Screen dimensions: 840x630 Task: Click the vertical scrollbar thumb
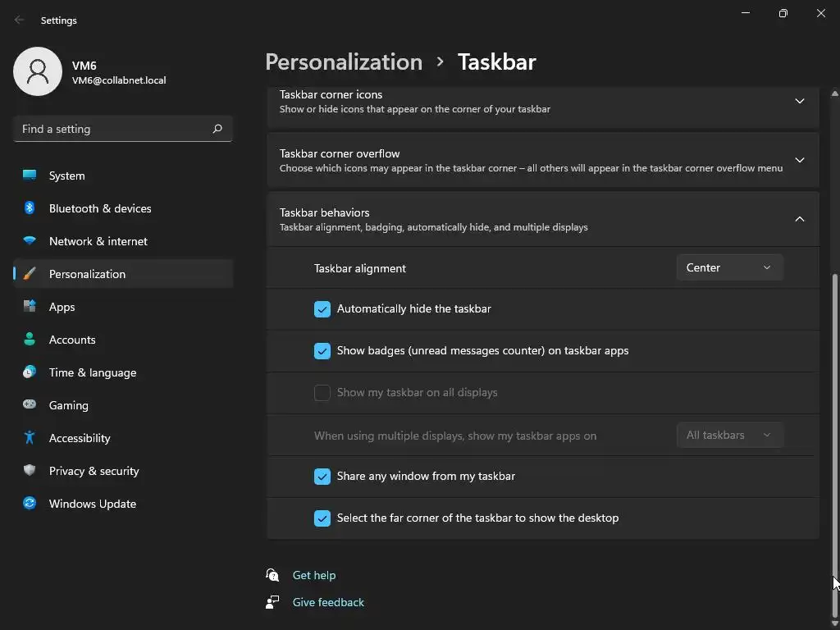(835, 427)
